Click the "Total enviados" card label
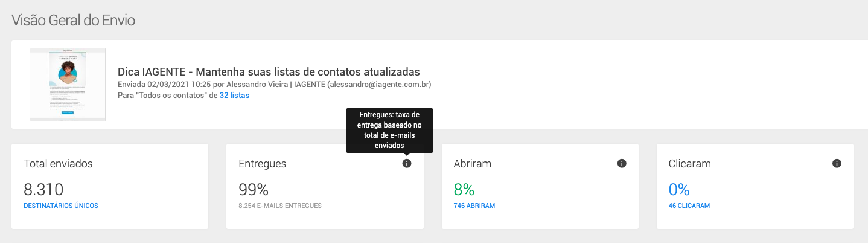Viewport: 868px width, 243px height. tap(58, 164)
